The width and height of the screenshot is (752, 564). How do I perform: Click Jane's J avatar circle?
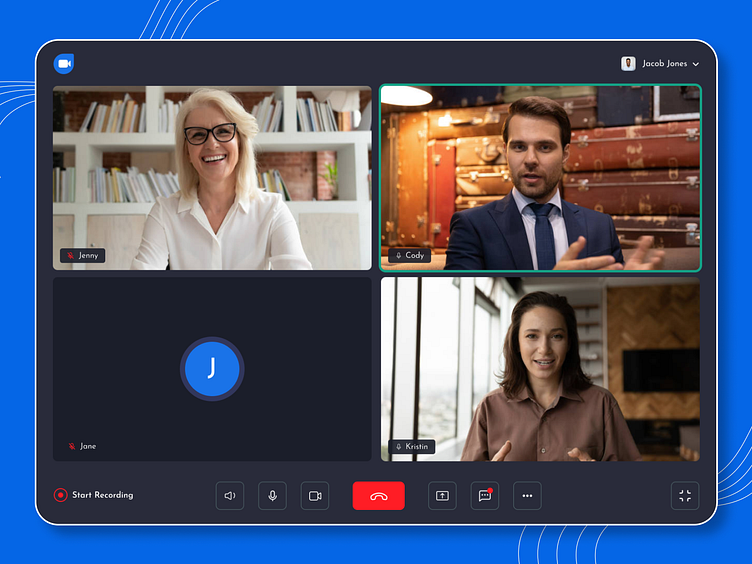[212, 369]
